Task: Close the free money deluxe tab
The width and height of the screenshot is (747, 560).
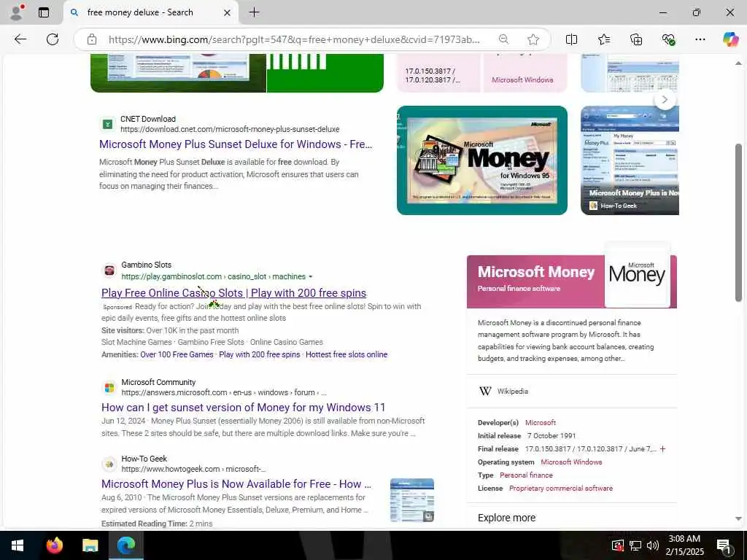Action: pos(228,13)
